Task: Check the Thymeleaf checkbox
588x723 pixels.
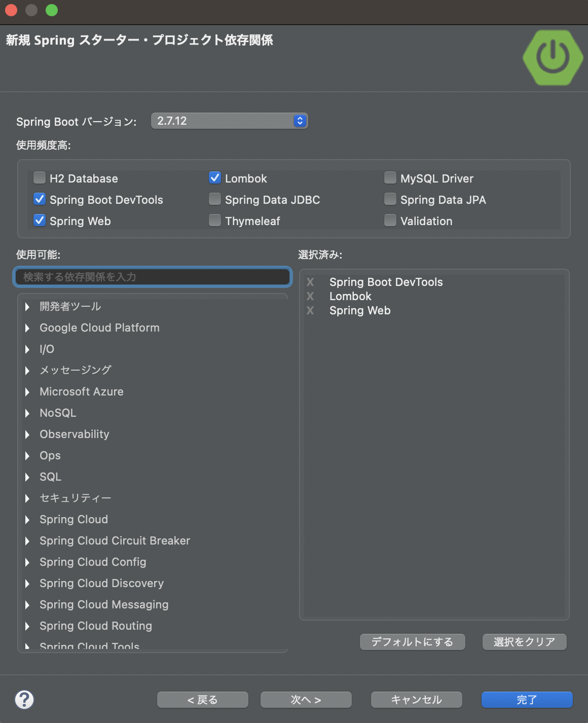Action: pos(215,220)
